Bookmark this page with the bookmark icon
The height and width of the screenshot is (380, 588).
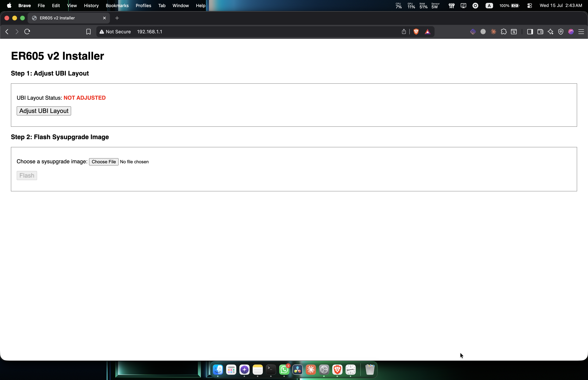point(88,32)
